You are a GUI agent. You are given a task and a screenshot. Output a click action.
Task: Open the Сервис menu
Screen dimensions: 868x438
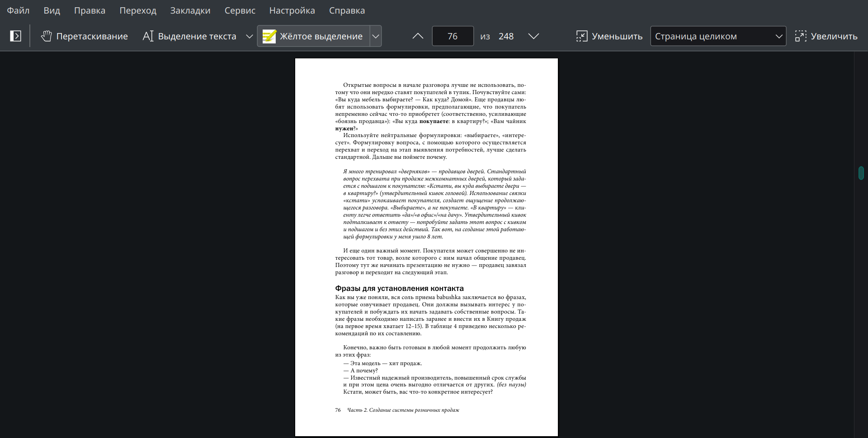click(x=240, y=10)
